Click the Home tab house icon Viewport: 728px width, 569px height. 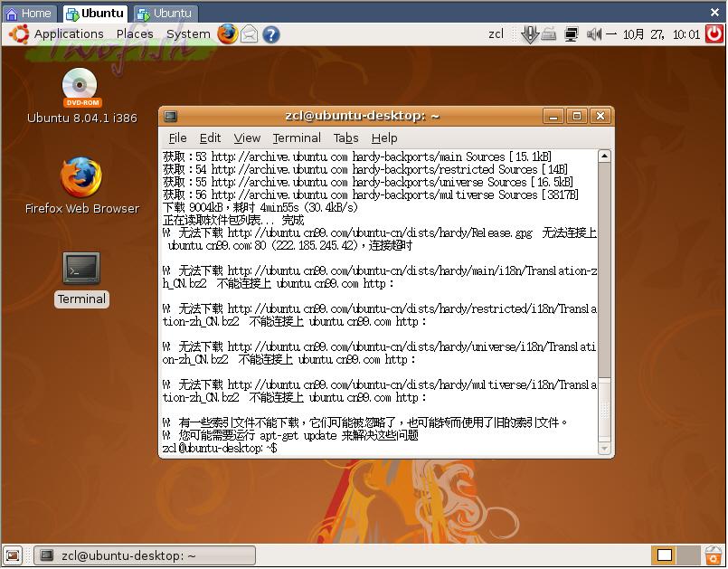pyautogui.click(x=12, y=14)
